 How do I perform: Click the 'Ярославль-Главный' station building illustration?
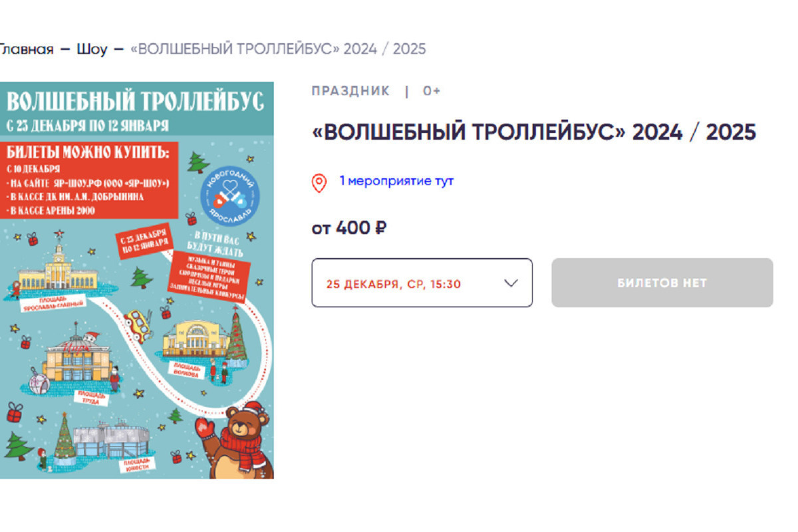coord(58,272)
